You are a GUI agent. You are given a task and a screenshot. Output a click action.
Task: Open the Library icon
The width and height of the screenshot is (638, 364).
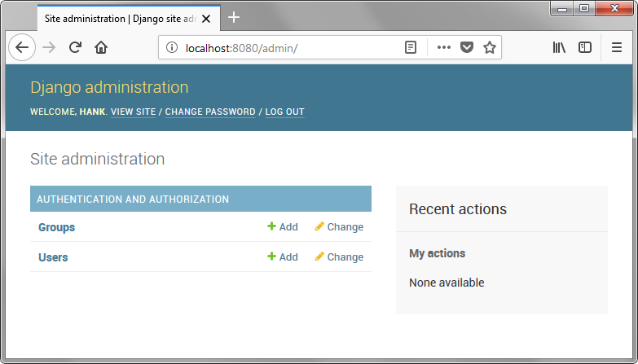[x=559, y=47]
